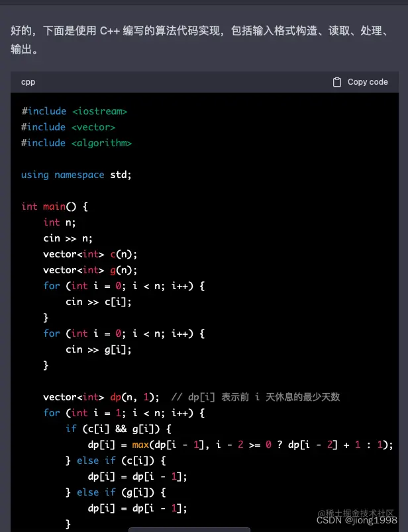Click the using namespace std; line
Viewport: 408px width, 532px height.
[x=76, y=175]
